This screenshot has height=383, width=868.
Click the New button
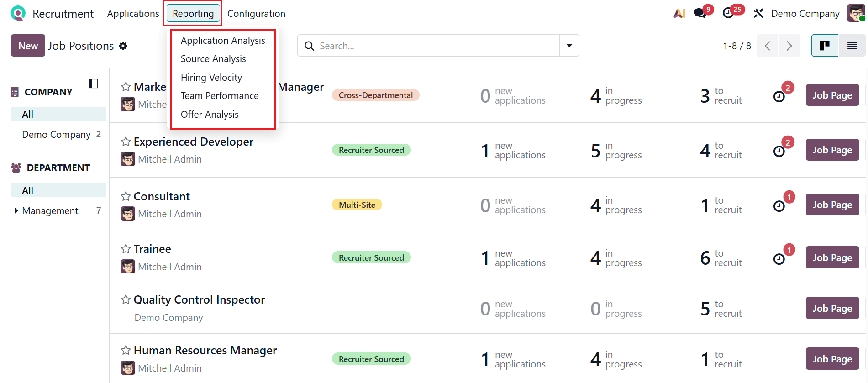click(x=28, y=46)
